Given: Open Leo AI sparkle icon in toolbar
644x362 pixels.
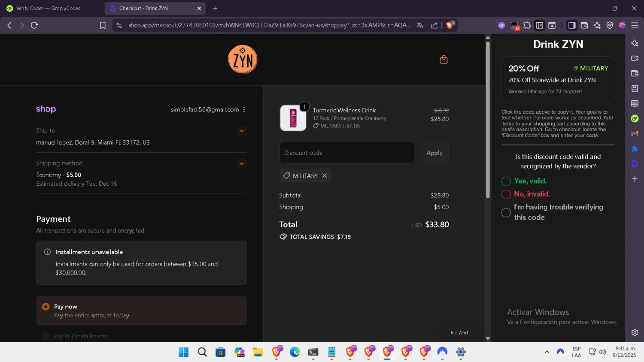Looking at the screenshot, I should click(597, 25).
